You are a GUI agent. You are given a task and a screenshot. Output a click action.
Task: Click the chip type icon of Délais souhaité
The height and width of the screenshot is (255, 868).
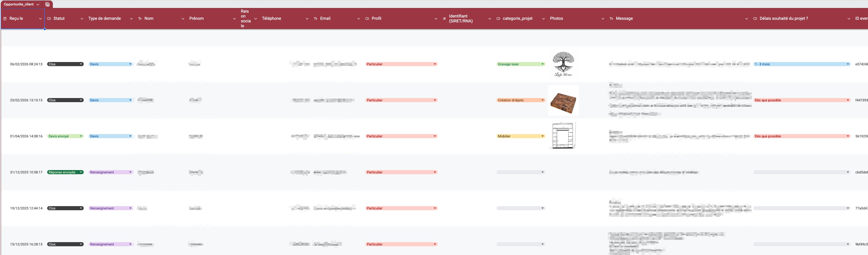tap(755, 19)
